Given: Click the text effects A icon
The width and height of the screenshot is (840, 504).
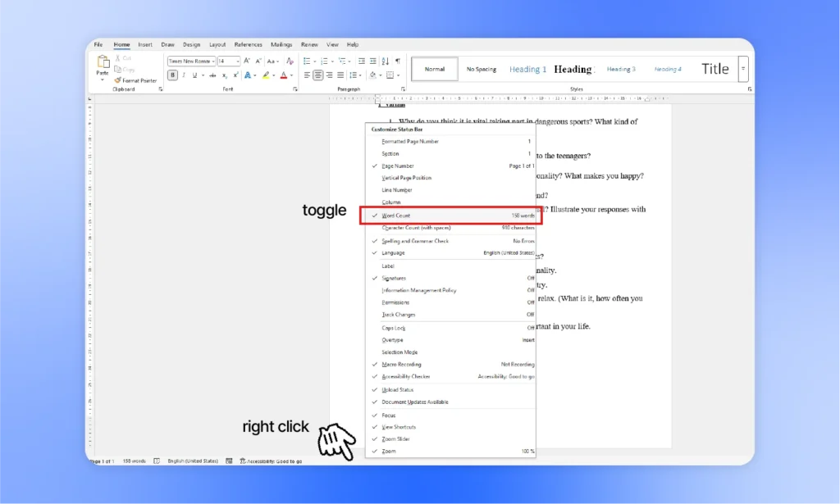Looking at the screenshot, I should click(248, 75).
